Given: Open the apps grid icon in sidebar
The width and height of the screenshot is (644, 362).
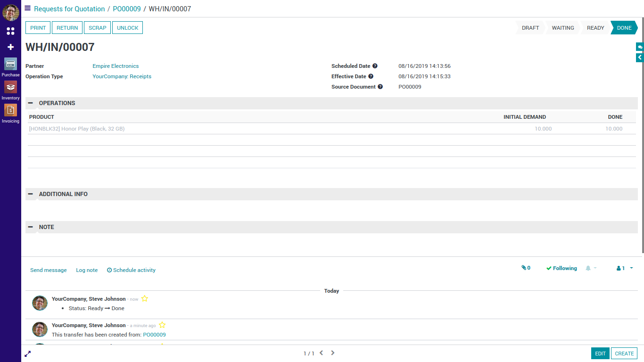Looking at the screenshot, I should [x=10, y=31].
